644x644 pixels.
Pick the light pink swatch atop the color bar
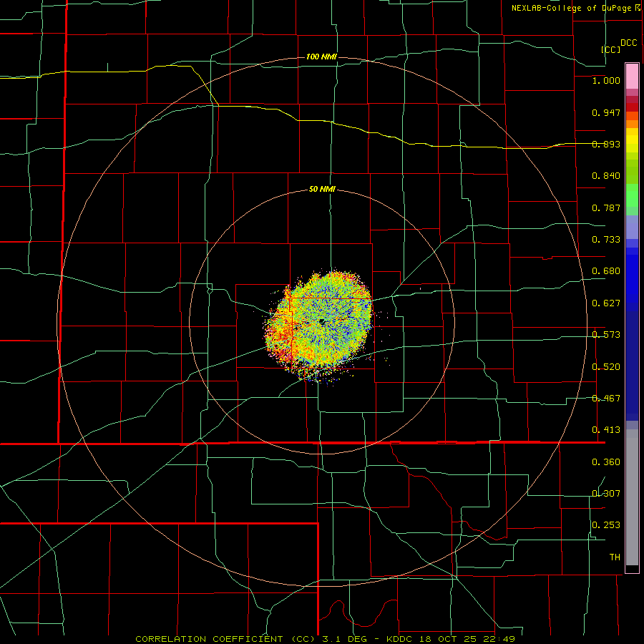point(632,77)
